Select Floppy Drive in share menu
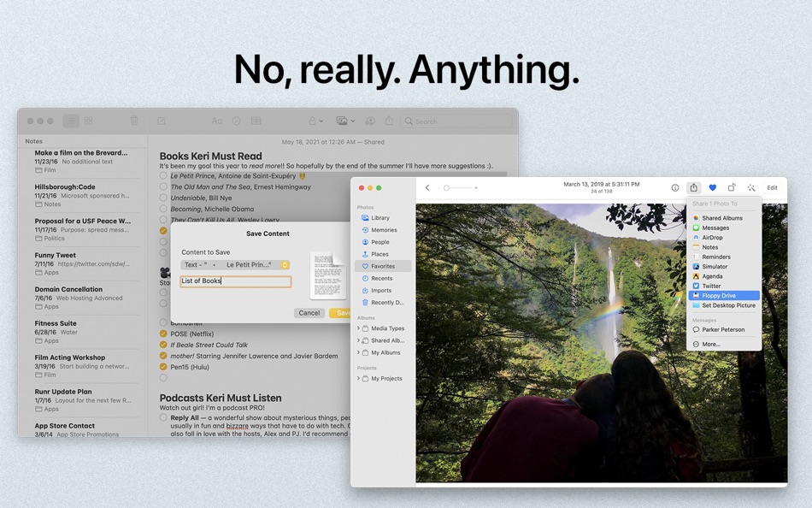The image size is (812, 508). 724,295
